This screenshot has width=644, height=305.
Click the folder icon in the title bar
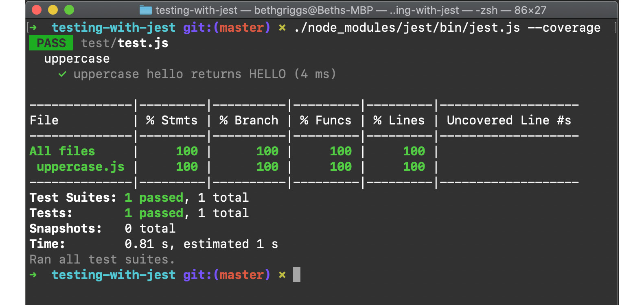(x=145, y=10)
